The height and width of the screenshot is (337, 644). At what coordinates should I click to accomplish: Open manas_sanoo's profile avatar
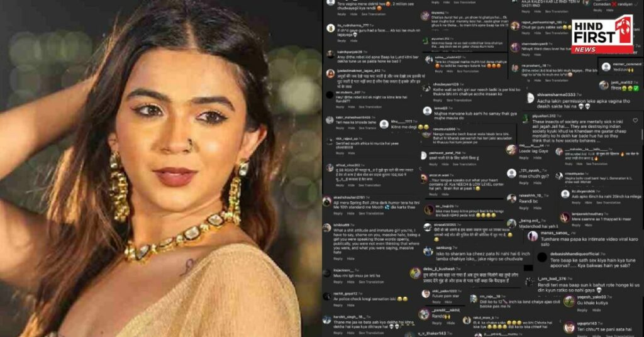[x=533, y=236]
